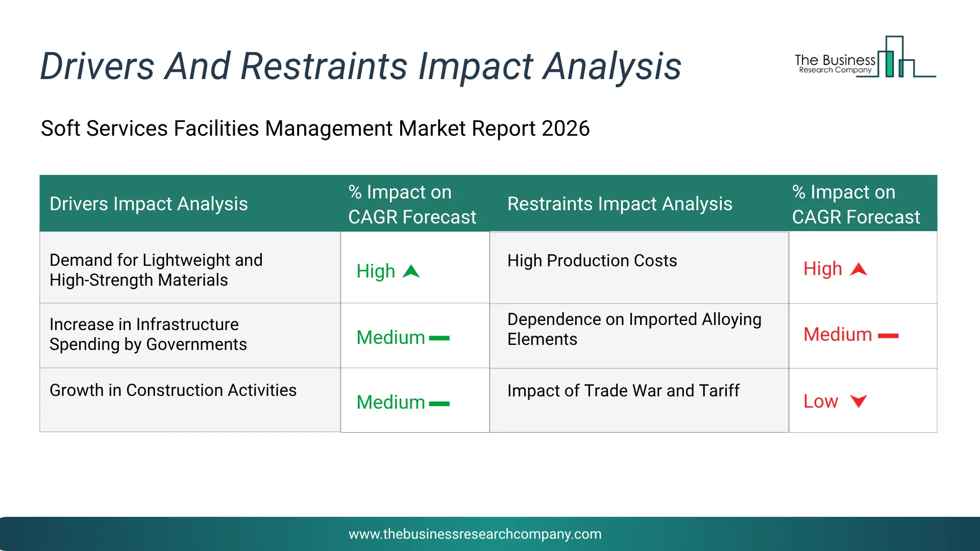Click % Impact on CAGR Forecast header after Drivers
980x551 pixels.
coord(412,204)
